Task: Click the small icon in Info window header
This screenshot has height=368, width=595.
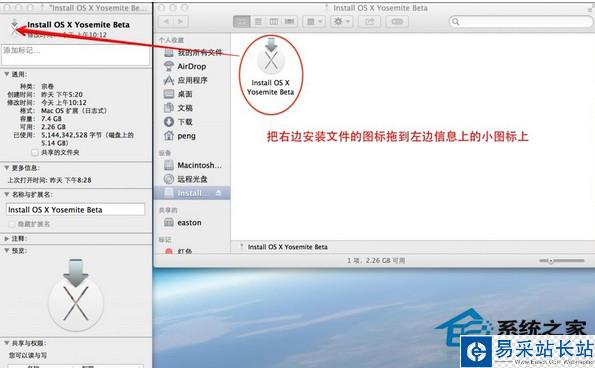Action: (14, 27)
